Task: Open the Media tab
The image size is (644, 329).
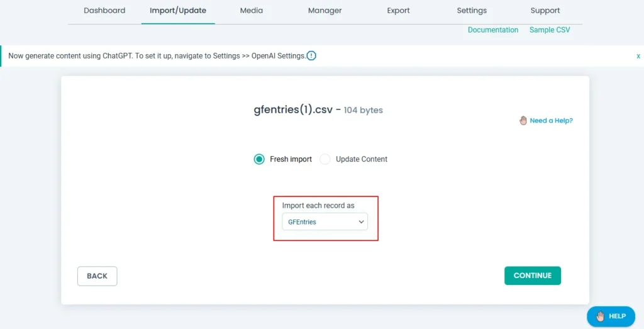Action: pyautogui.click(x=252, y=11)
